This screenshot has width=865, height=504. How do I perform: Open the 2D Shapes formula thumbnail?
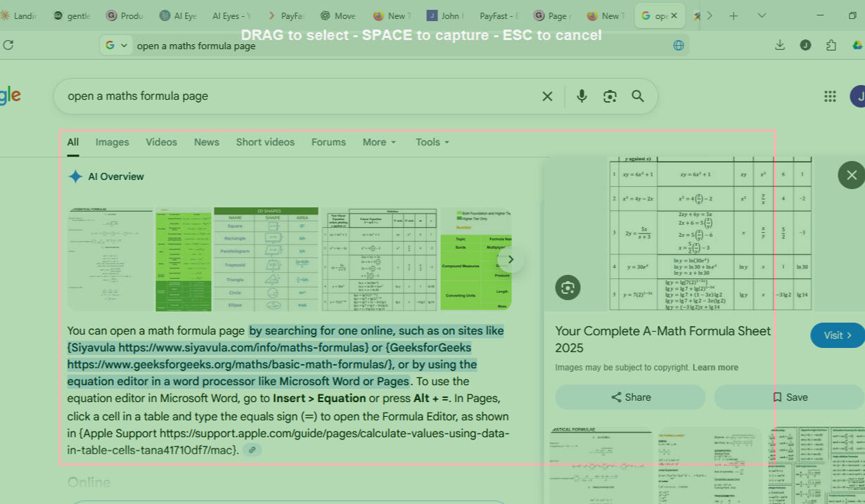(265, 259)
